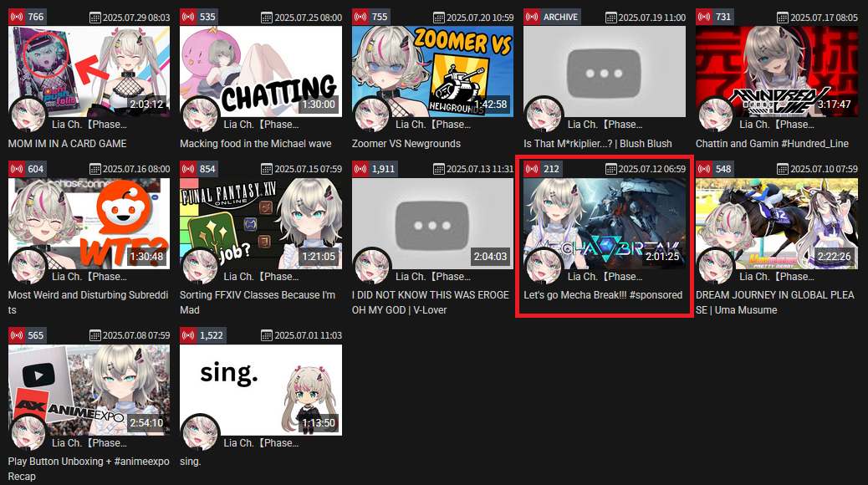Click the avatar on Mecha Break video card
This screenshot has height=485, width=868.
pos(544,267)
